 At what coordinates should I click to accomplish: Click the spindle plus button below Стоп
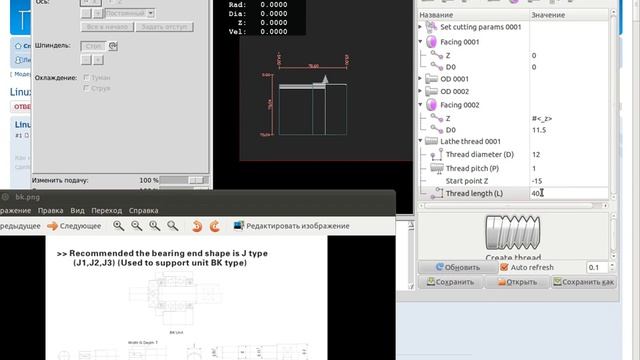[98, 60]
